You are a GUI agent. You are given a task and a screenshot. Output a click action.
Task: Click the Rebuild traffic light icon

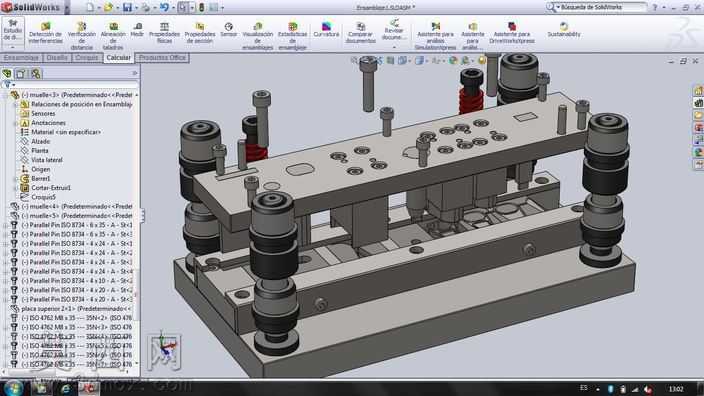click(202, 7)
